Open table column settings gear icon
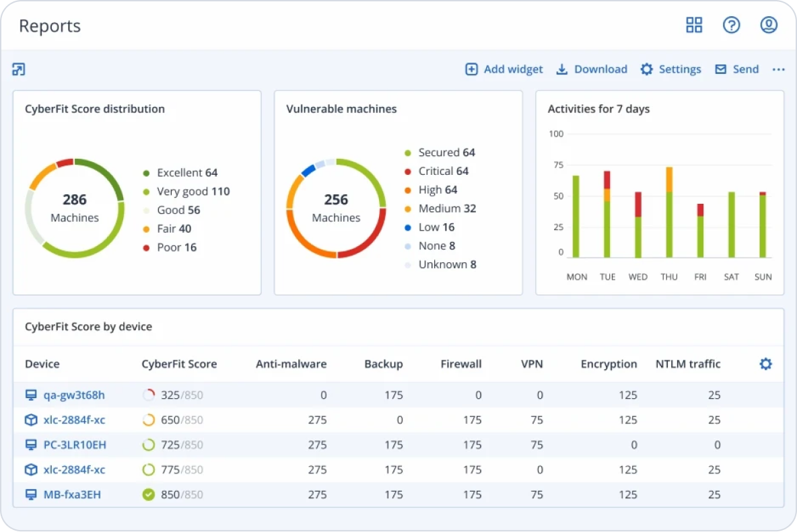 (765, 364)
